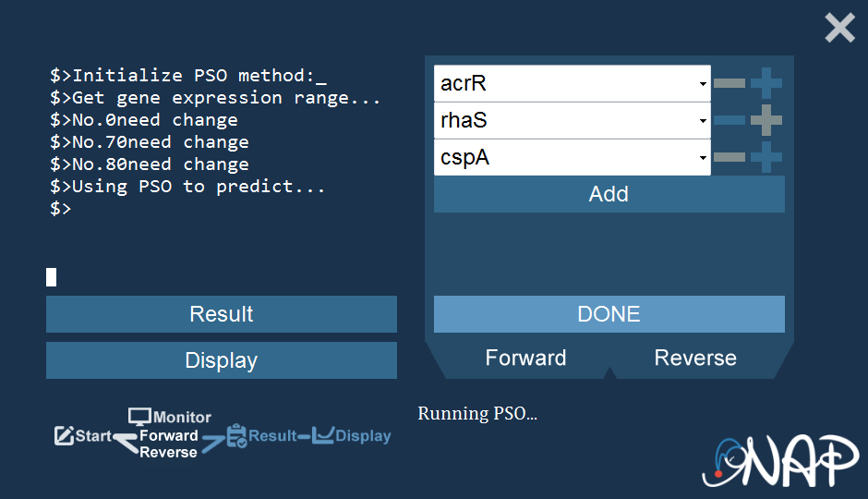Close the panel with the X
Screen dimensions: 868x499
[839, 29]
